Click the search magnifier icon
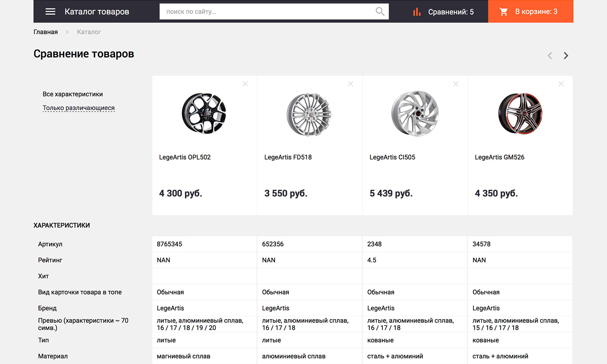The image size is (607, 364). pos(380,11)
